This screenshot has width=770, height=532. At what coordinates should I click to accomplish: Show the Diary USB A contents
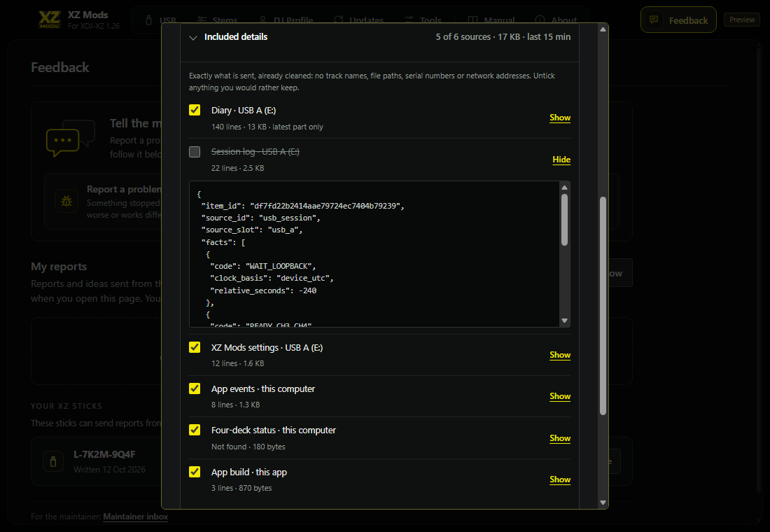tap(560, 118)
